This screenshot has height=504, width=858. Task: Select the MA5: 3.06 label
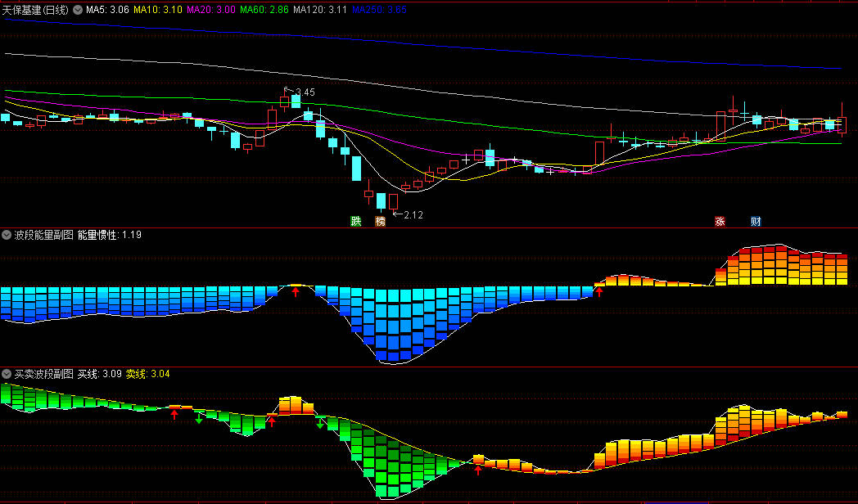click(x=107, y=10)
